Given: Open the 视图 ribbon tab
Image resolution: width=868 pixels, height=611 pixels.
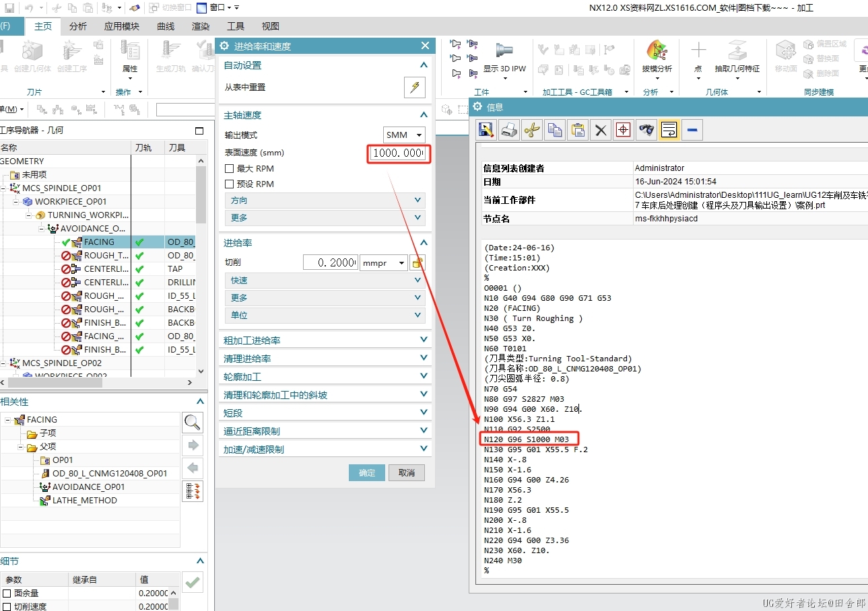Looking at the screenshot, I should [x=271, y=26].
